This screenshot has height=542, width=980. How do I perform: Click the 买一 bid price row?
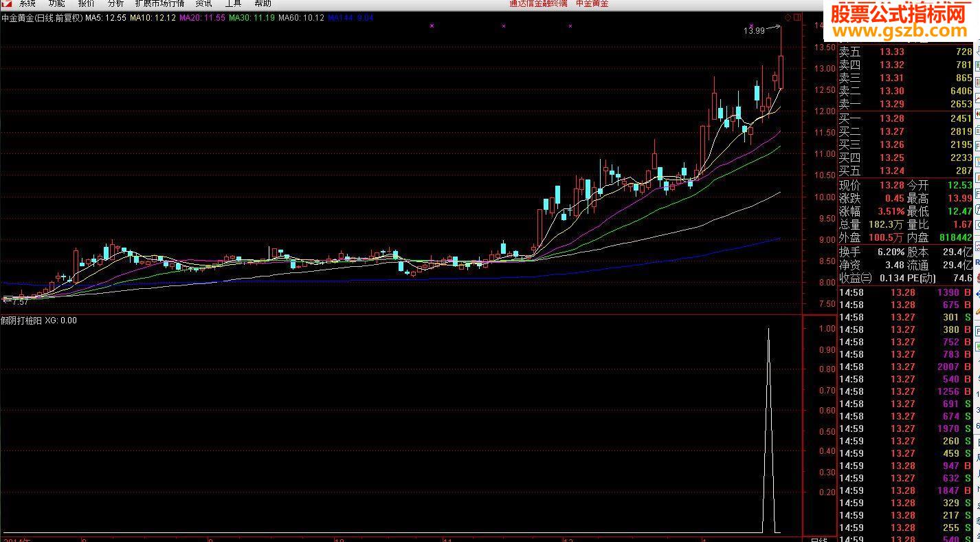(x=906, y=118)
